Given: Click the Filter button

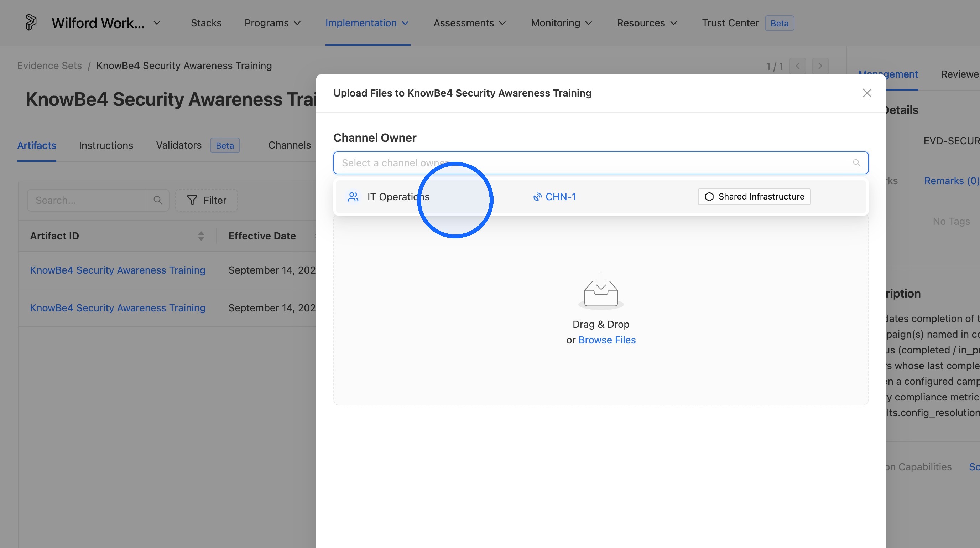Looking at the screenshot, I should coord(207,200).
